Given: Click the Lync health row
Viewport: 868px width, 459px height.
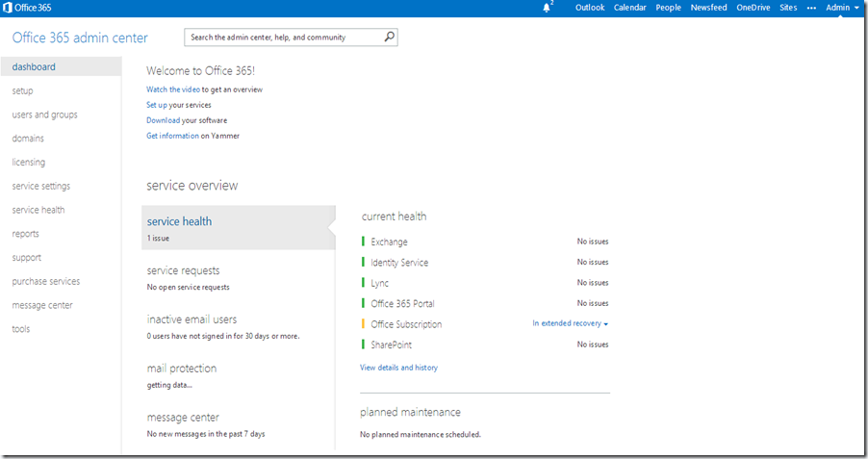Looking at the screenshot, I should click(x=485, y=282).
